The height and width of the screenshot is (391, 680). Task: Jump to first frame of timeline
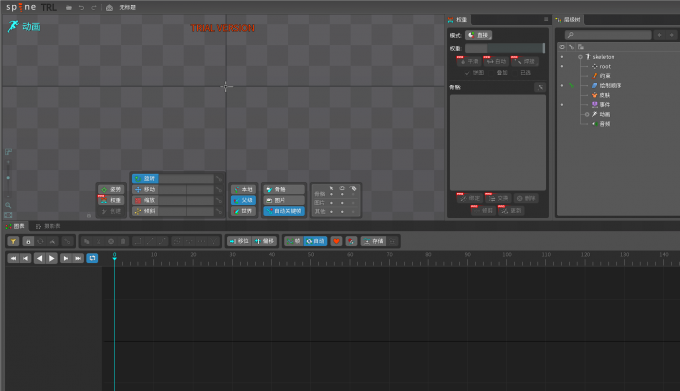click(x=13, y=258)
